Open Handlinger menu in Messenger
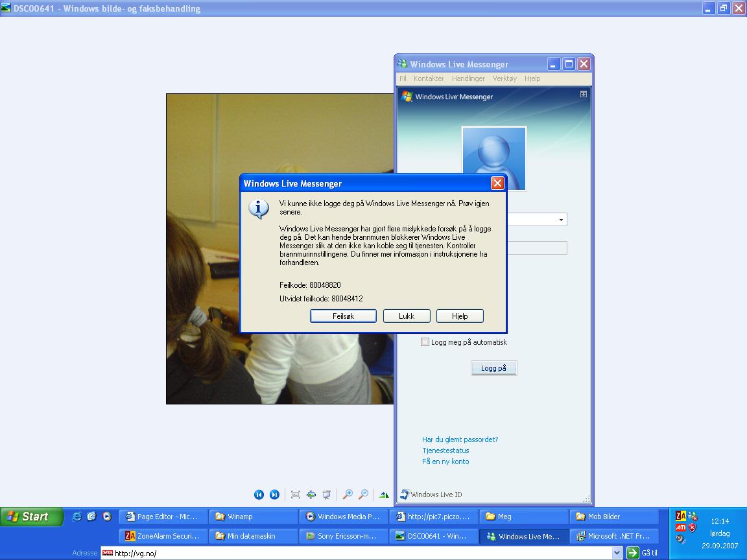 tap(468, 78)
